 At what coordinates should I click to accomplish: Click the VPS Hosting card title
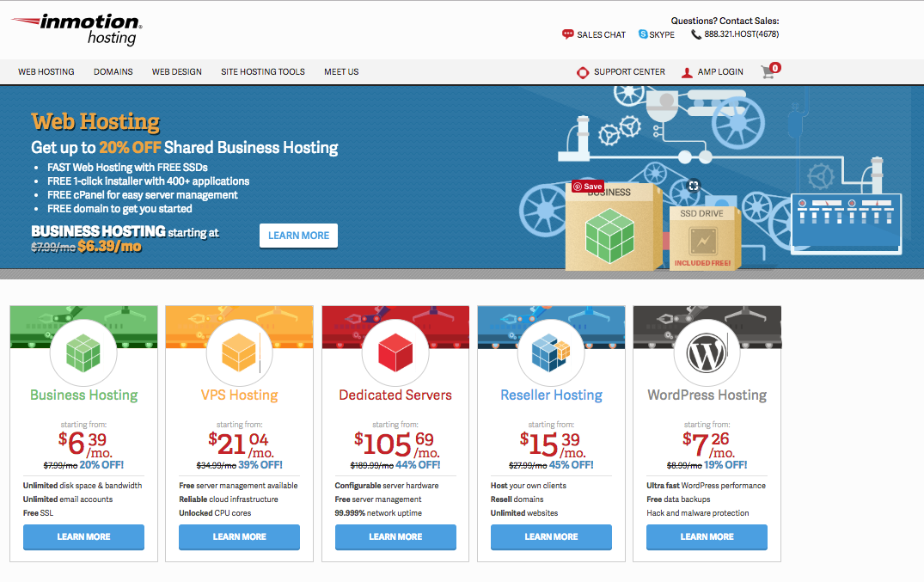(239, 395)
